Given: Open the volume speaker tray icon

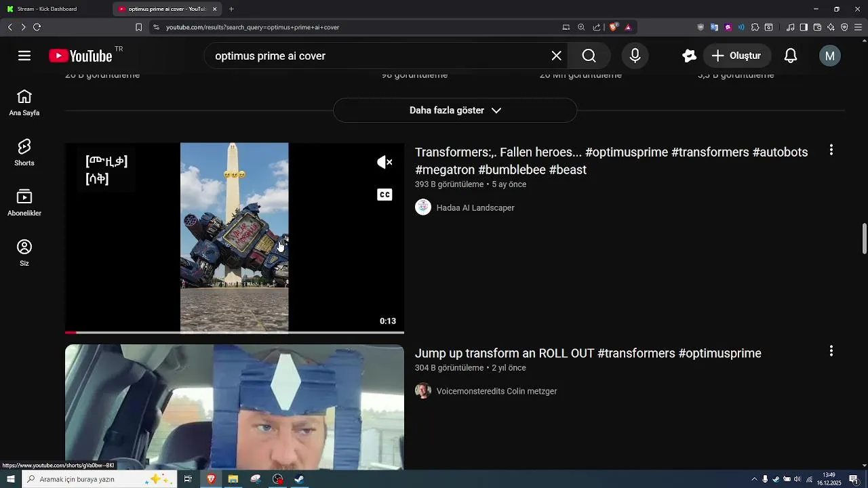Looking at the screenshot, I should (x=797, y=479).
